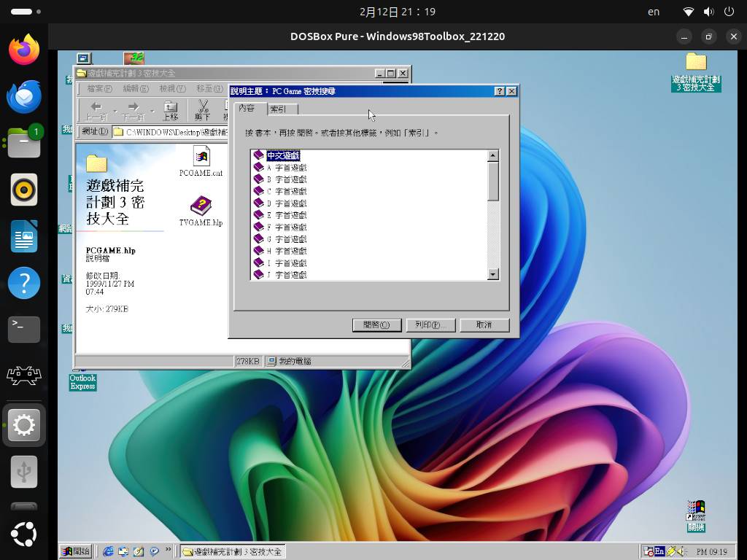Viewport: 747px width, 560px height.
Task: Open the 檔案(F) menu in folder window
Action: [x=99, y=88]
